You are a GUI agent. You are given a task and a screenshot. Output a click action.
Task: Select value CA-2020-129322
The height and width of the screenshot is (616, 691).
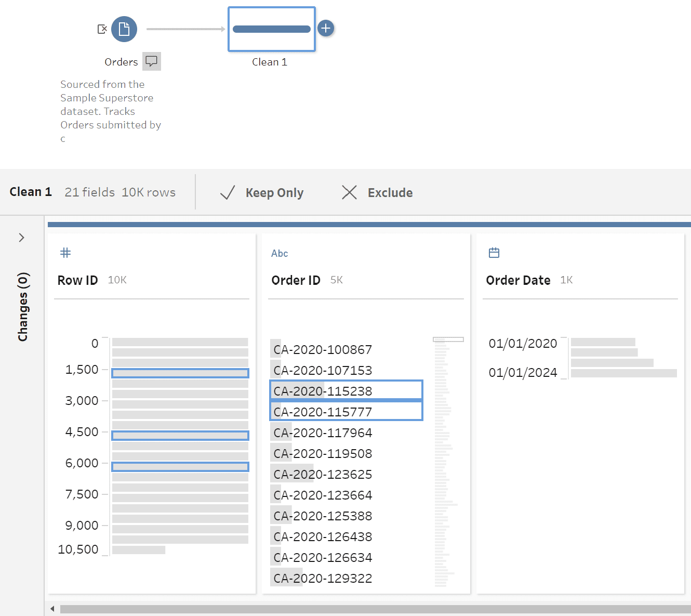click(346, 578)
